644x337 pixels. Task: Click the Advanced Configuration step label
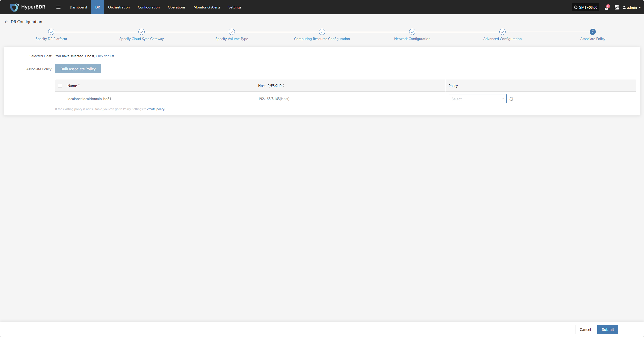pos(502,39)
